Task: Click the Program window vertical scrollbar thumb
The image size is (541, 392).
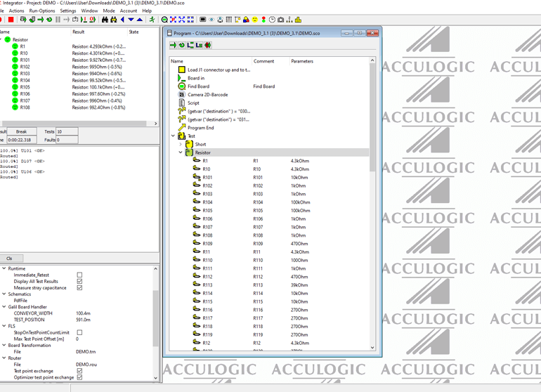Action: [372, 117]
